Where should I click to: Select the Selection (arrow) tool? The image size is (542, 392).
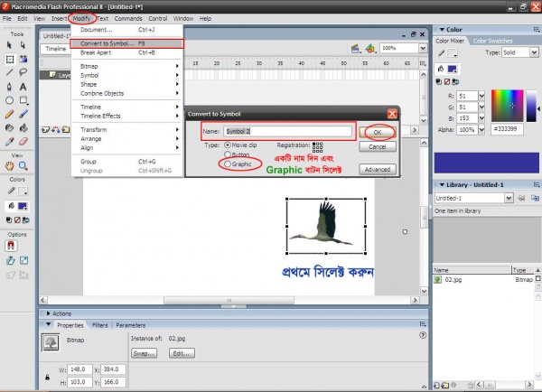9,45
